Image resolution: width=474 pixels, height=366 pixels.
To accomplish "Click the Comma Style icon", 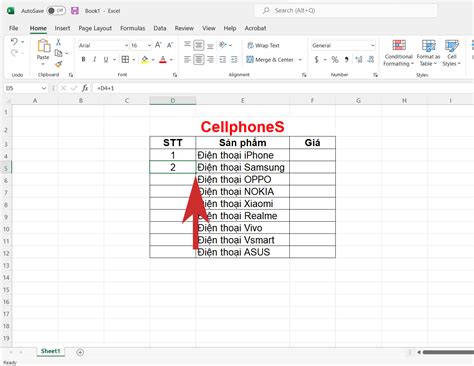I will [347, 60].
